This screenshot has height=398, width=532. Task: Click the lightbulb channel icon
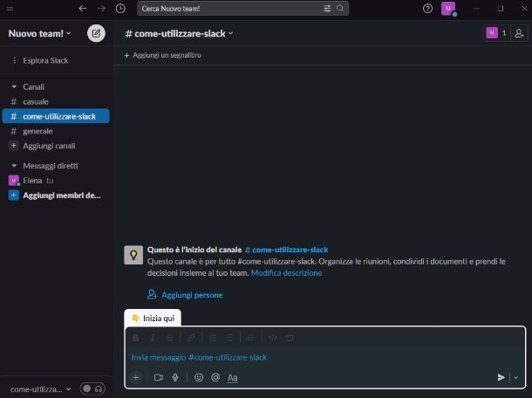point(133,255)
